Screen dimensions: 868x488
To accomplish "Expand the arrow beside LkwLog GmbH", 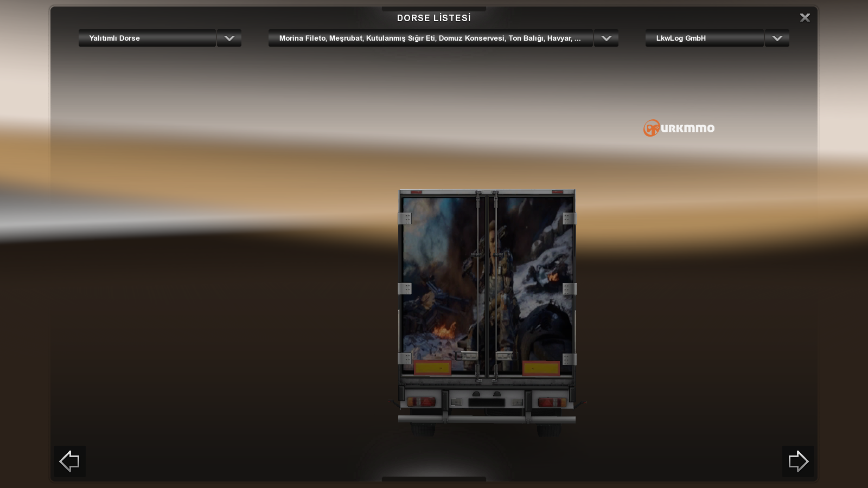I will click(x=777, y=38).
